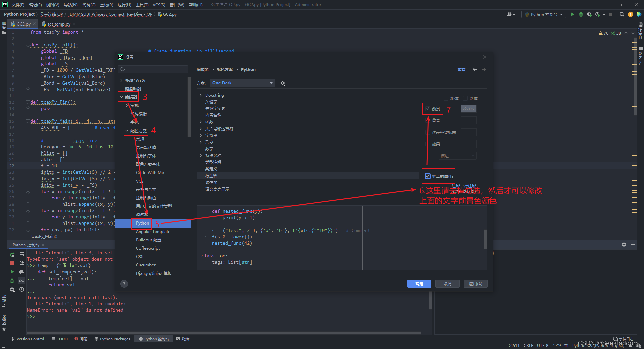Image resolution: width=644 pixels, height=349 pixels.
Task: Enable the 前景 foreground checkbox
Action: click(x=428, y=109)
